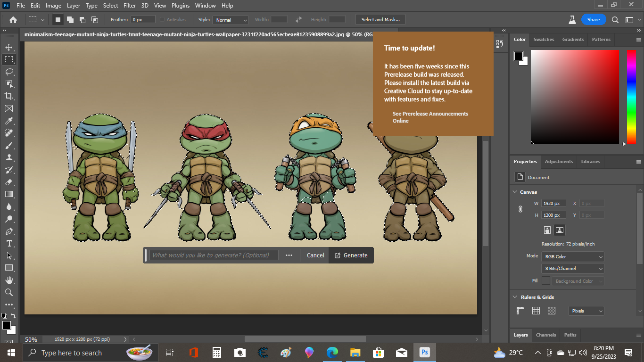Select the Lasso tool
Screen dimensions: 644x362
tap(9, 72)
